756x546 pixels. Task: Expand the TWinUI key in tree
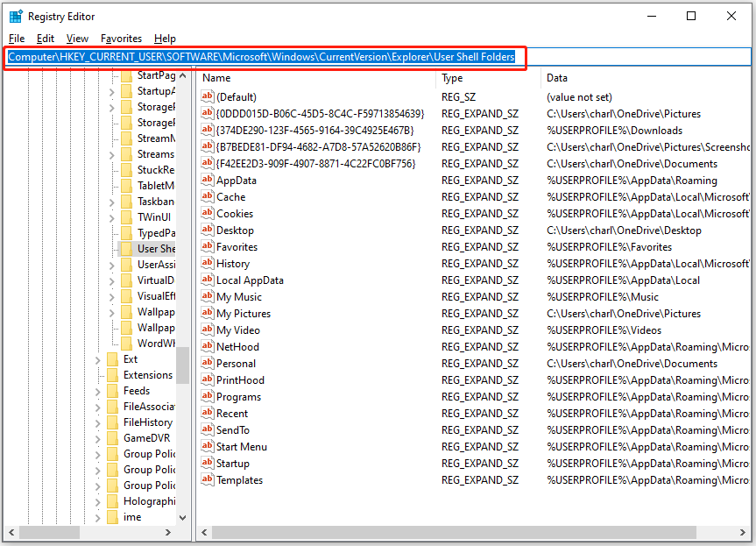[x=111, y=217]
